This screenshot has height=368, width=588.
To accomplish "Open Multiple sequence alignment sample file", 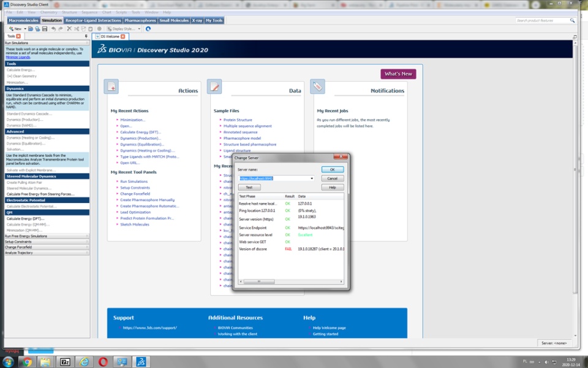I will 247,126.
